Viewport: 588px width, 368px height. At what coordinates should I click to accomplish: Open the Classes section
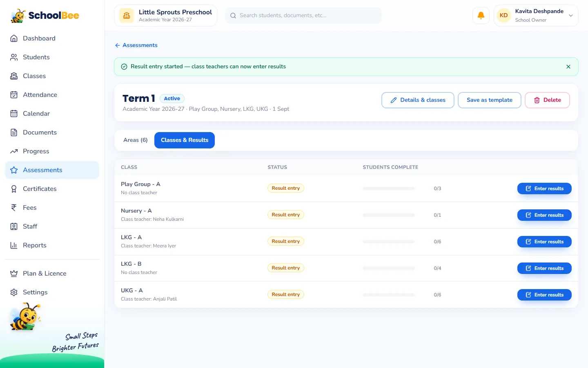pos(52,76)
